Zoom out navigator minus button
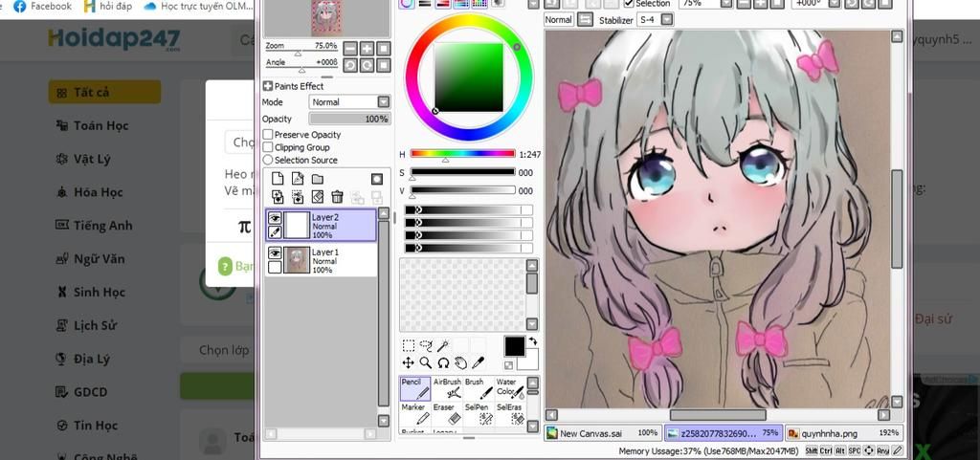Image resolution: width=980 pixels, height=460 pixels. click(350, 49)
